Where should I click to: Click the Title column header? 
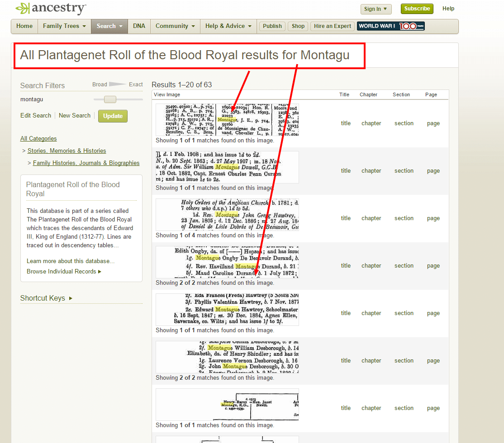[344, 94]
